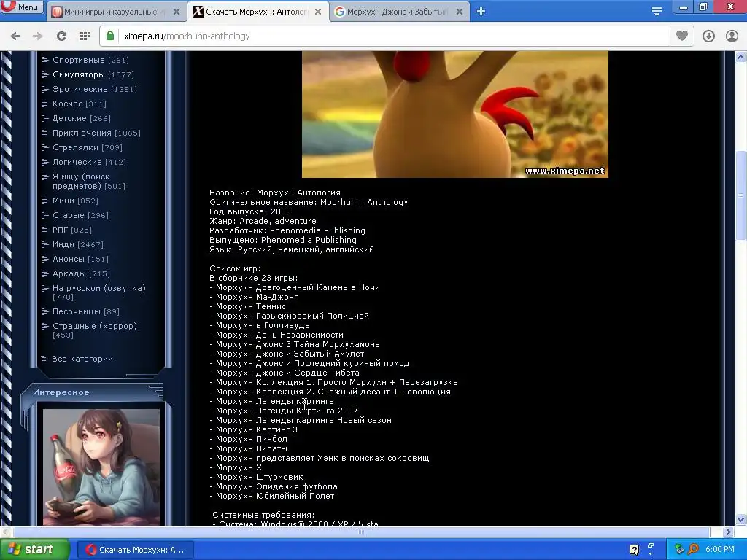Open the Speed Dial grid
This screenshot has width=747, height=560.
tap(85, 36)
